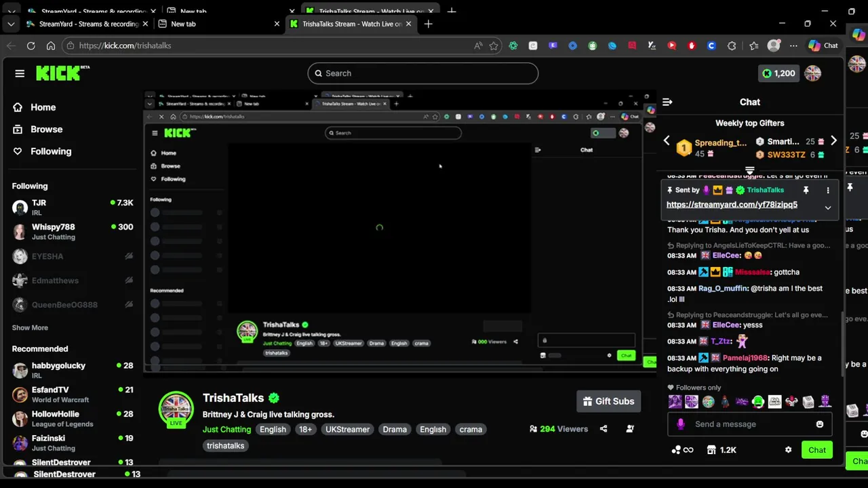Open HollowHollie recommended channel
The height and width of the screenshot is (488, 868).
(x=73, y=419)
